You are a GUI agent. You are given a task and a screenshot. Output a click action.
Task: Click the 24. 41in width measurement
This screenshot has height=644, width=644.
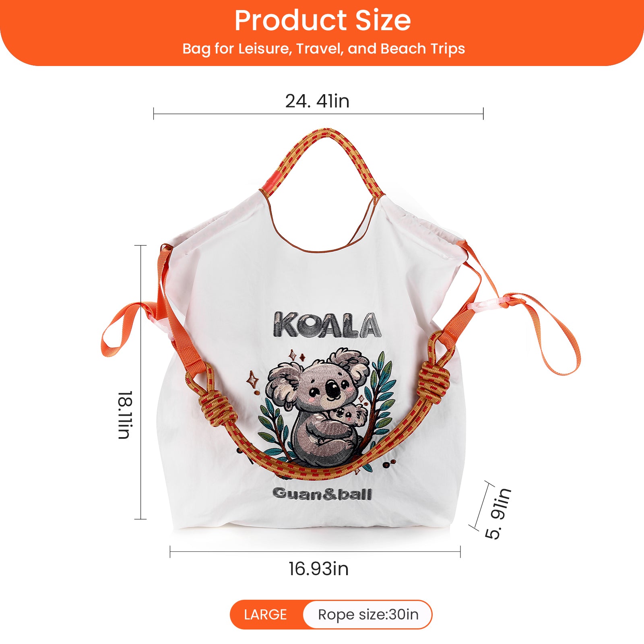coord(317,101)
